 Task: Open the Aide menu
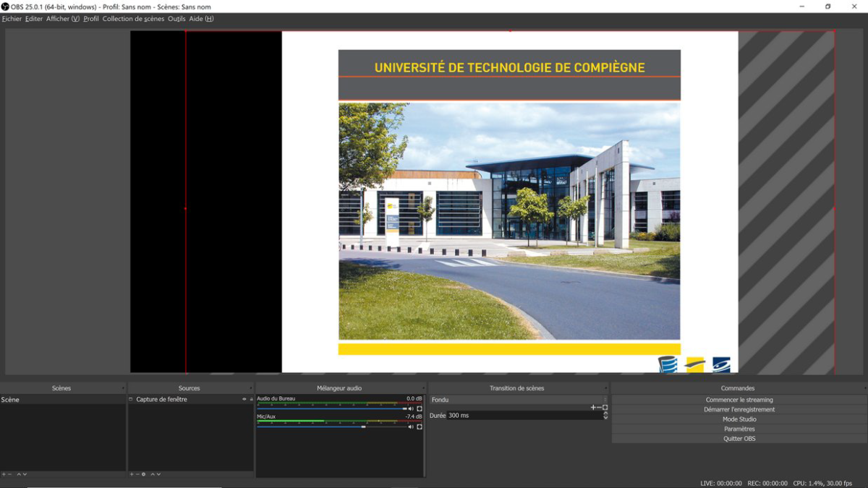pos(201,19)
